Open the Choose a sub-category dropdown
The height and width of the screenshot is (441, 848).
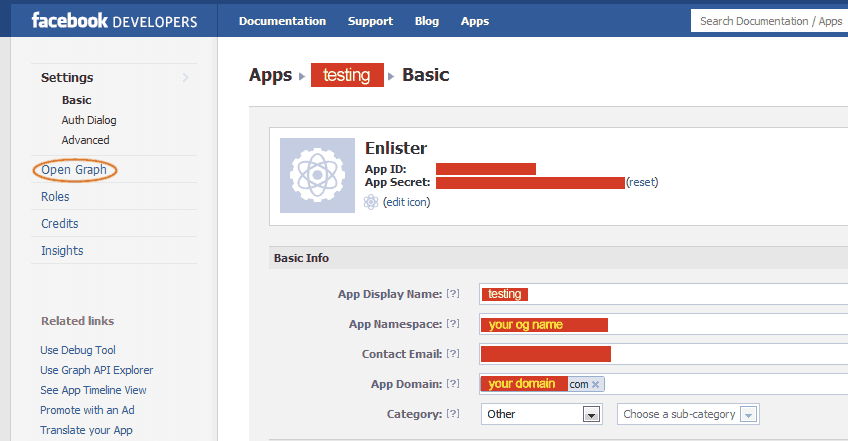tap(688, 414)
